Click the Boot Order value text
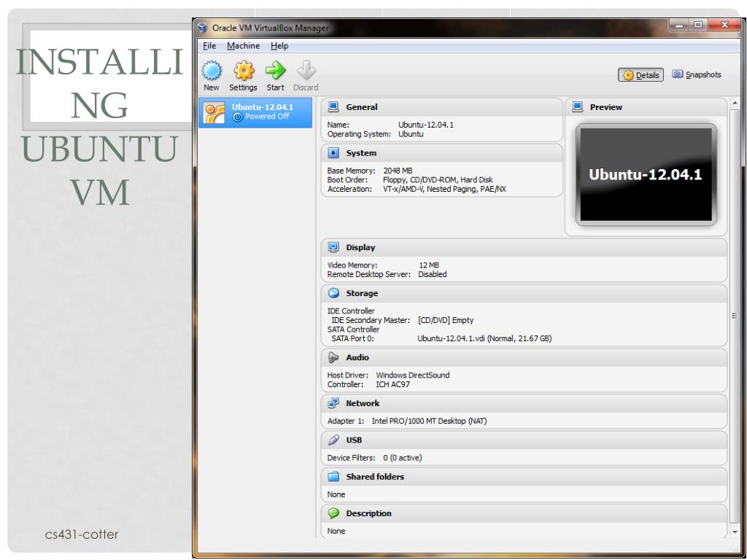This screenshot has height=560, width=747. pyautogui.click(x=438, y=180)
